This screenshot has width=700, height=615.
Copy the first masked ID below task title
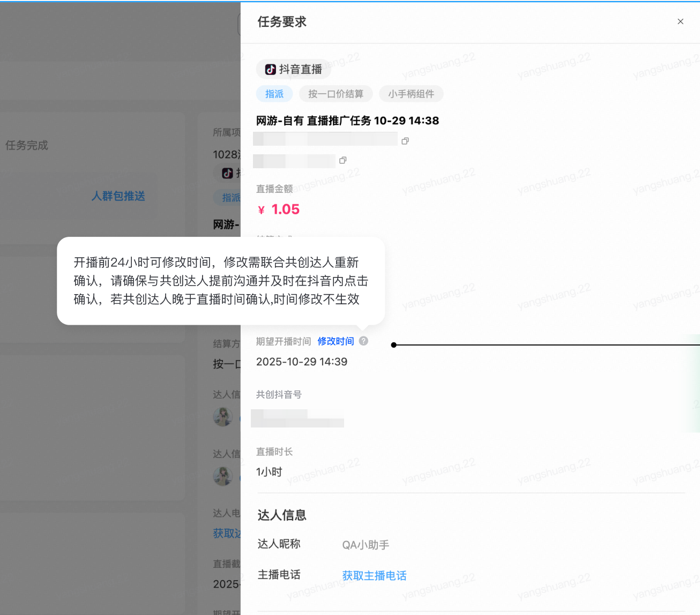point(405,141)
